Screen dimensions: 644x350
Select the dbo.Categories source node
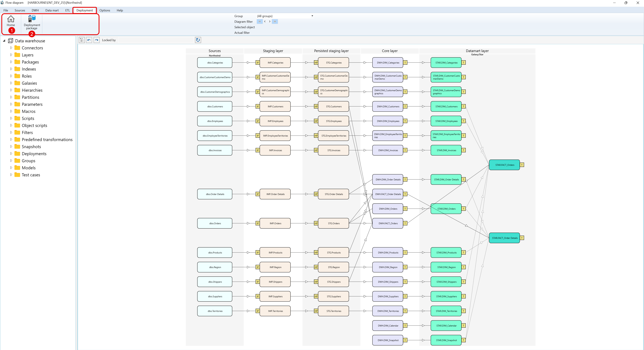click(x=215, y=63)
